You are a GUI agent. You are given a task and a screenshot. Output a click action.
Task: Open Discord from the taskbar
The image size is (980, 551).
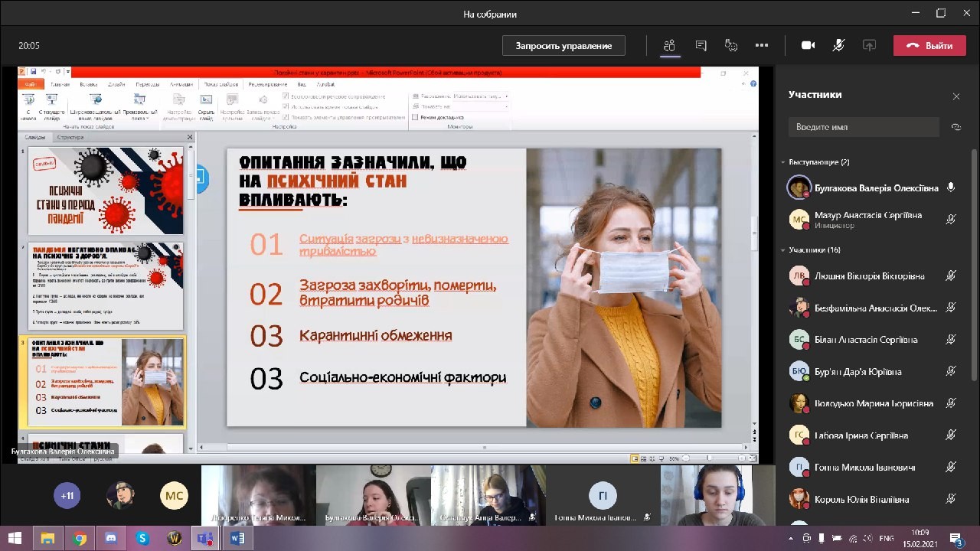[x=111, y=539]
